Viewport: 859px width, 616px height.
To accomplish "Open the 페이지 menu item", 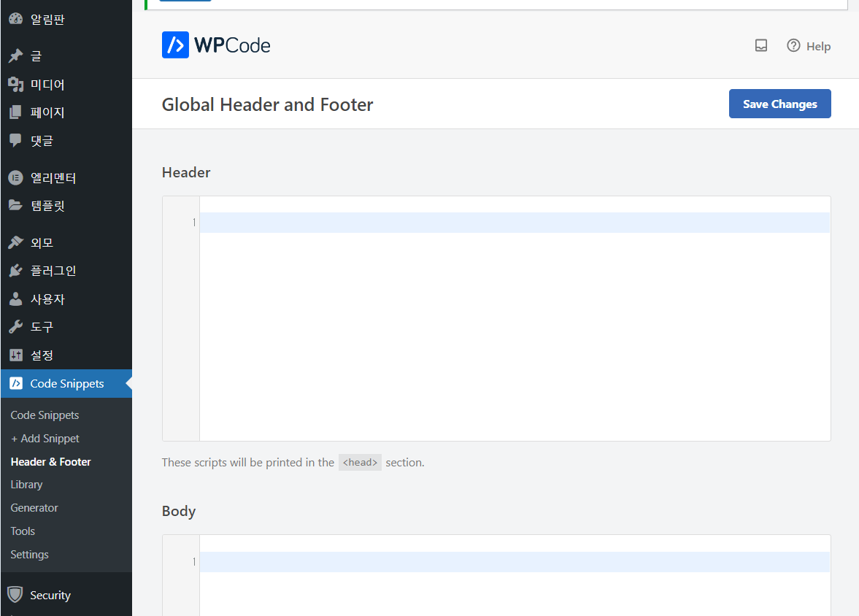I will (x=66, y=112).
